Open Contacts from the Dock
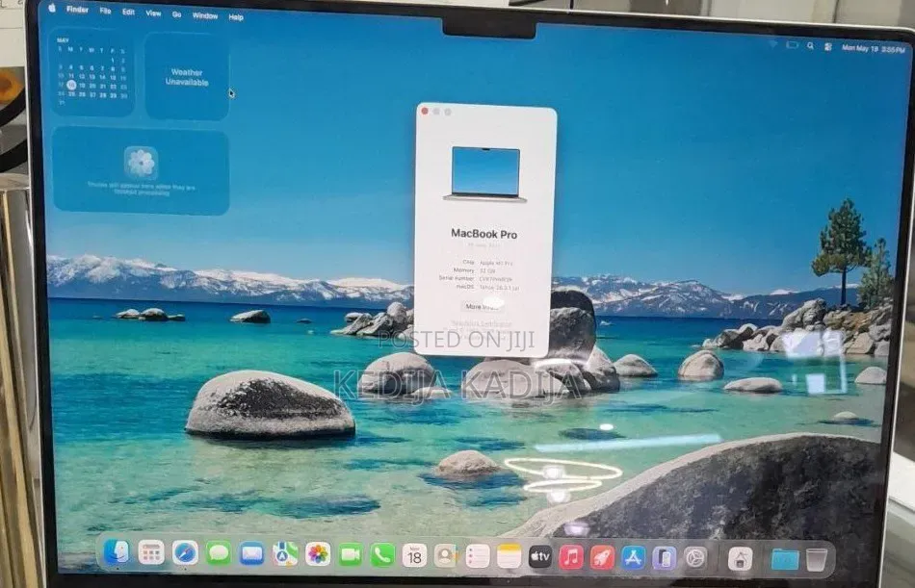Screen dimensions: 915x588 click(446, 556)
